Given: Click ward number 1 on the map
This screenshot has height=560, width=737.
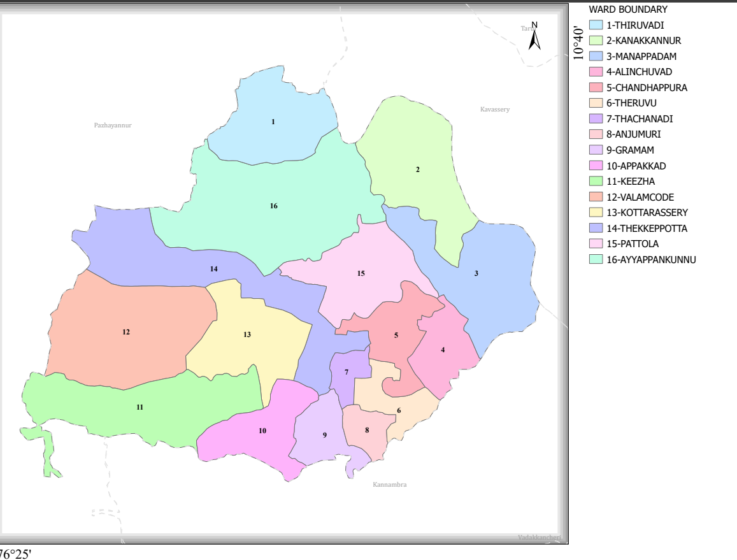Looking at the screenshot, I should click(x=273, y=122).
